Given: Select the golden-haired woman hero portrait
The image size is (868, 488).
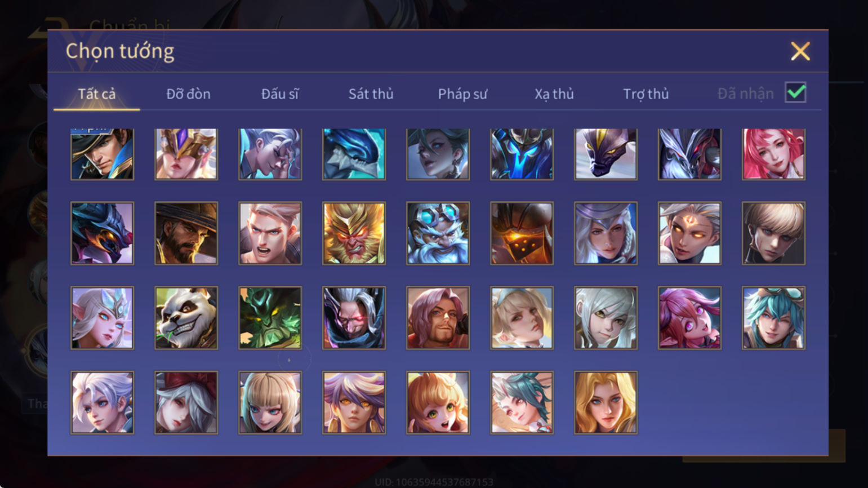Looking at the screenshot, I should coord(606,402).
